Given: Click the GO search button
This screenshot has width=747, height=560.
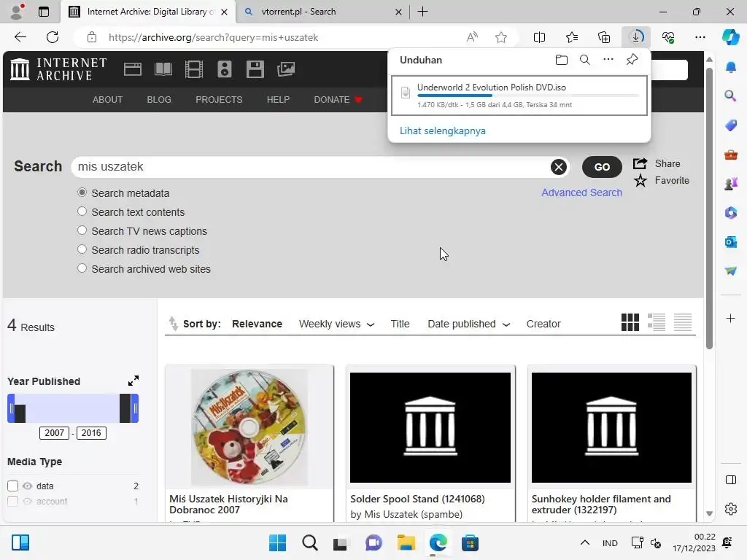Looking at the screenshot, I should point(602,167).
